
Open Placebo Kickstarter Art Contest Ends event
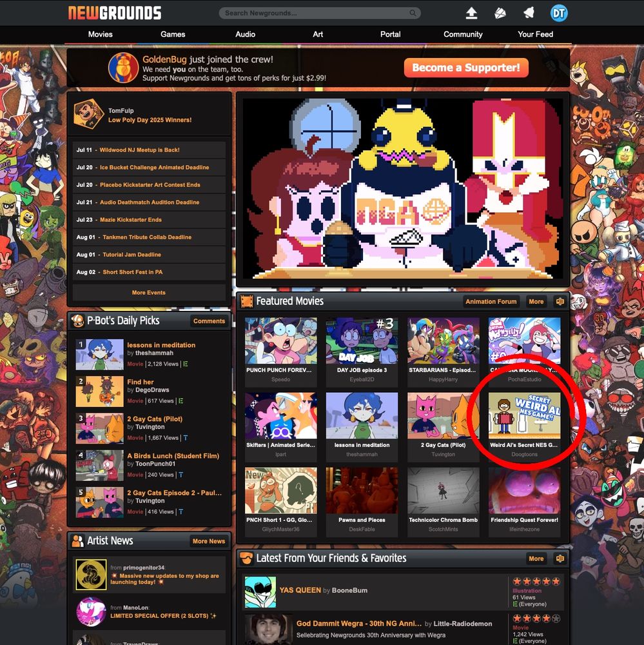pyautogui.click(x=150, y=184)
